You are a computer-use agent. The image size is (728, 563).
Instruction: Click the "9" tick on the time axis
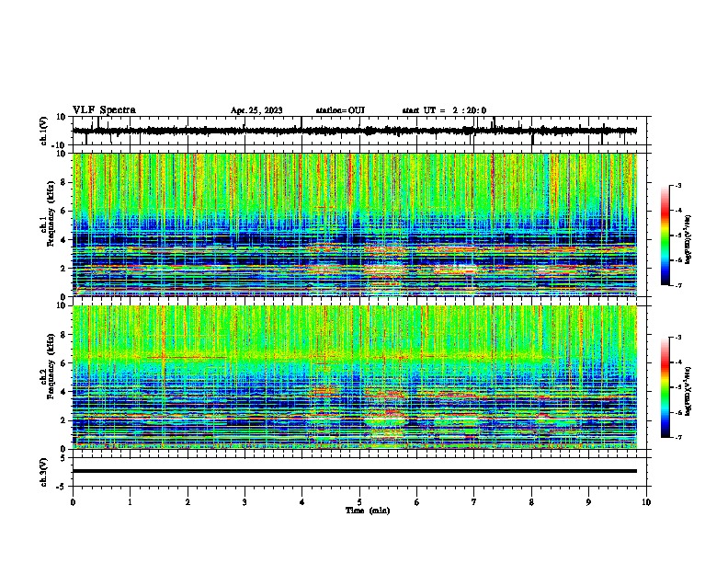tap(588, 502)
